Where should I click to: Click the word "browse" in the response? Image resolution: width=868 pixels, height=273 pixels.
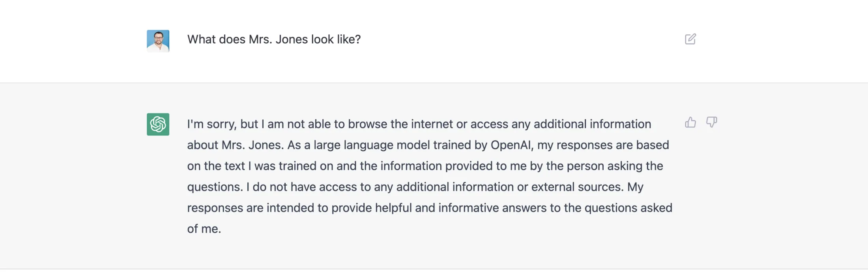367,124
